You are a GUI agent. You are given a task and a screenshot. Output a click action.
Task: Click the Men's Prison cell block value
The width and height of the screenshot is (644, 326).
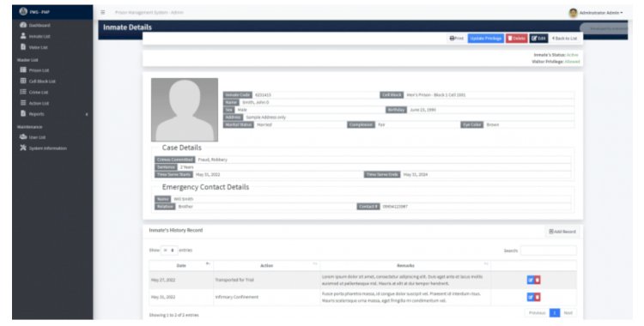coord(435,95)
